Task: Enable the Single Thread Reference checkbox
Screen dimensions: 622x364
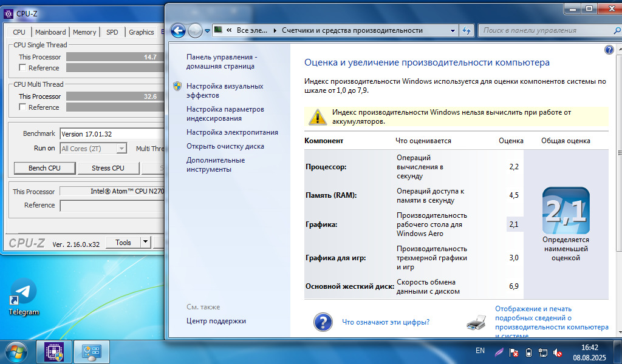Action: click(22, 68)
